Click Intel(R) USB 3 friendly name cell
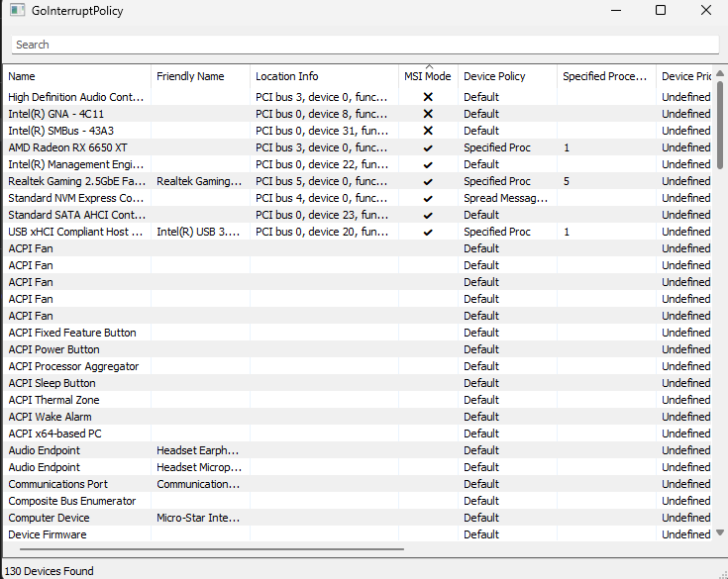Screen dimensions: 728x579 click(200, 232)
